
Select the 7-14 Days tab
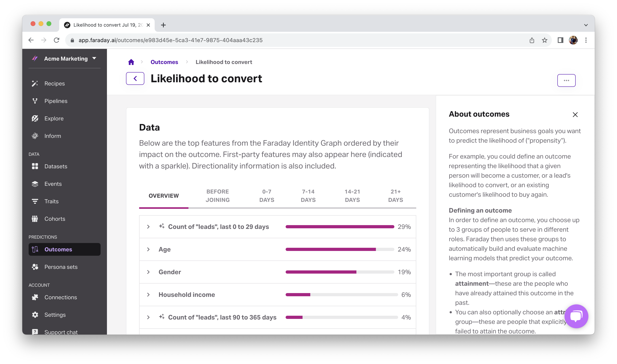308,196
